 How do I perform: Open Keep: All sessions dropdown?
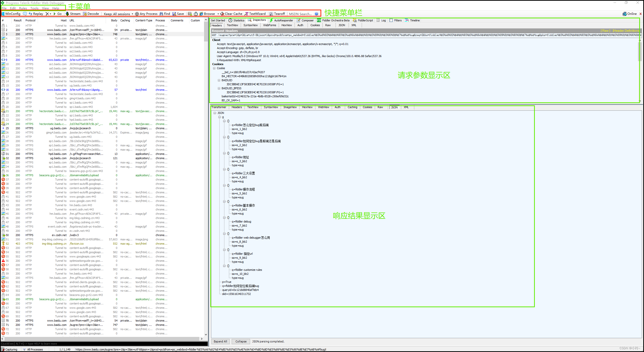(x=118, y=14)
